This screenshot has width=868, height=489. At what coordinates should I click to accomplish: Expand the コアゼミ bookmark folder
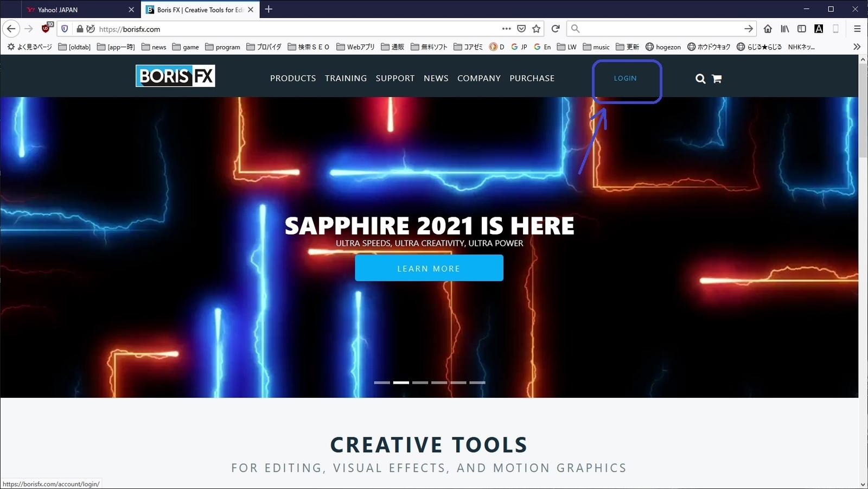point(468,47)
